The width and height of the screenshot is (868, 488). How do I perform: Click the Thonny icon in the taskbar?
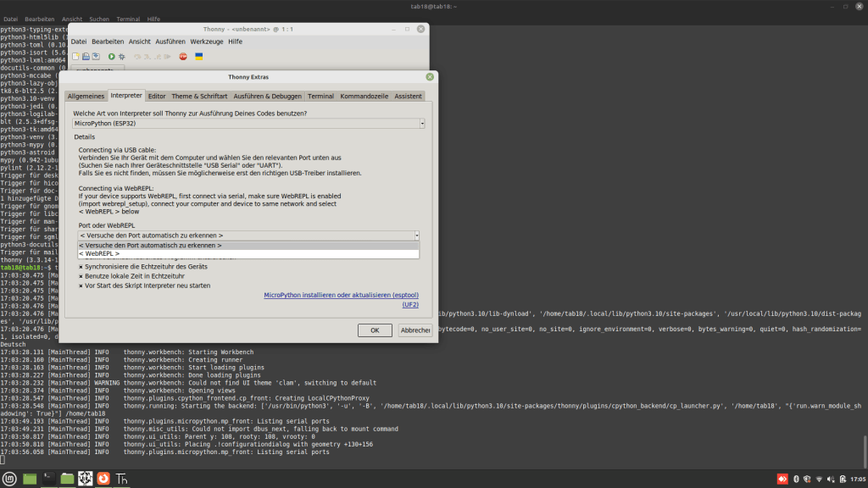[122, 479]
